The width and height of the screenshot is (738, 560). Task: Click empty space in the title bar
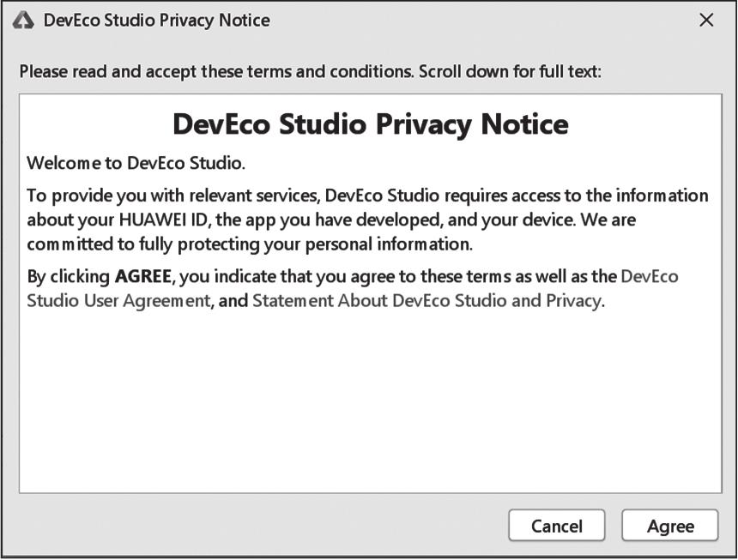[481, 20]
